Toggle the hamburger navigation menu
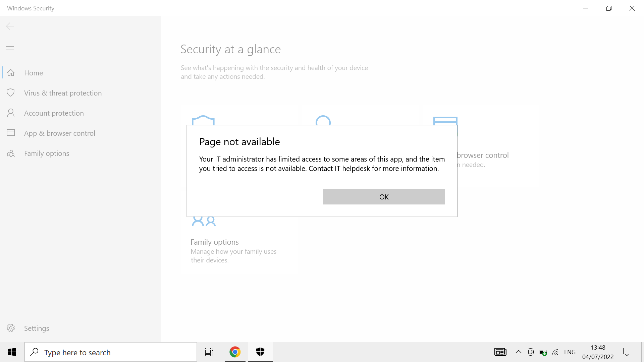Viewport: 644px width, 362px height. tap(10, 48)
